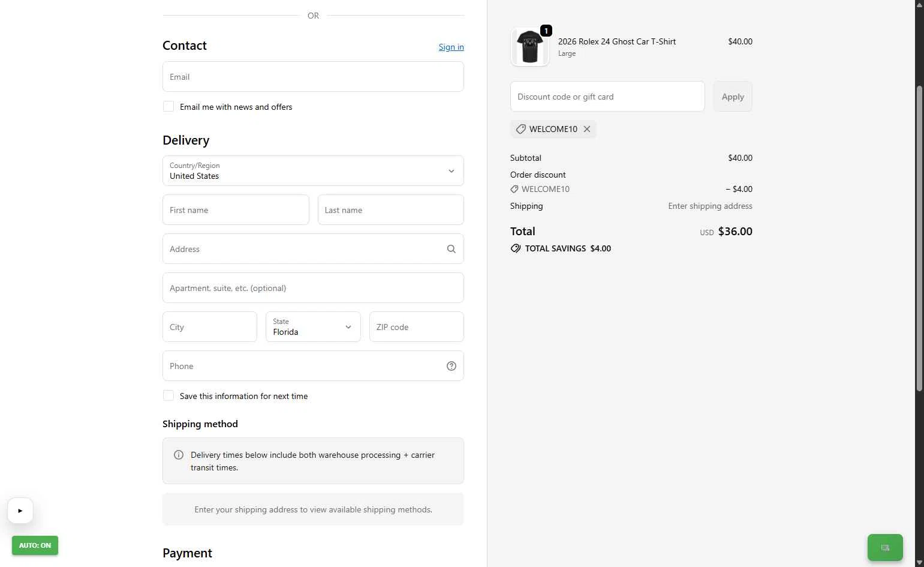This screenshot has width=924, height=567.
Task: Click the address search magnifier icon
Action: [x=452, y=249]
